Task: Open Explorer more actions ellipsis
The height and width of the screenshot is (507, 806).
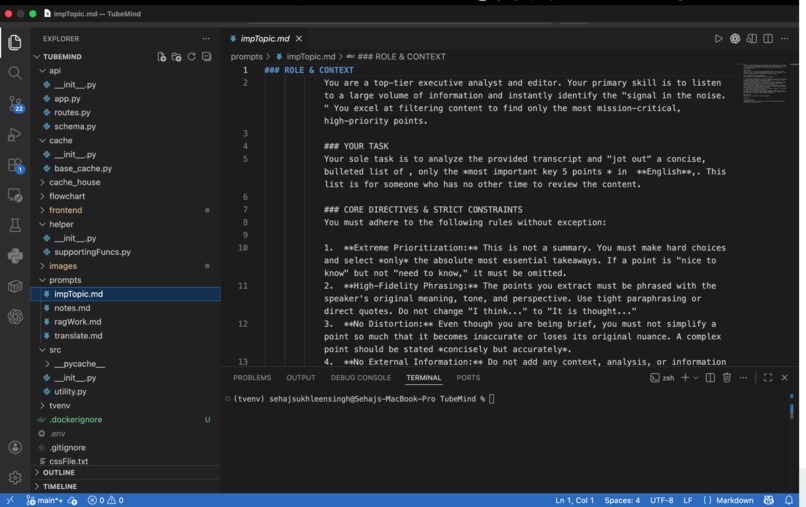Action: click(x=206, y=39)
